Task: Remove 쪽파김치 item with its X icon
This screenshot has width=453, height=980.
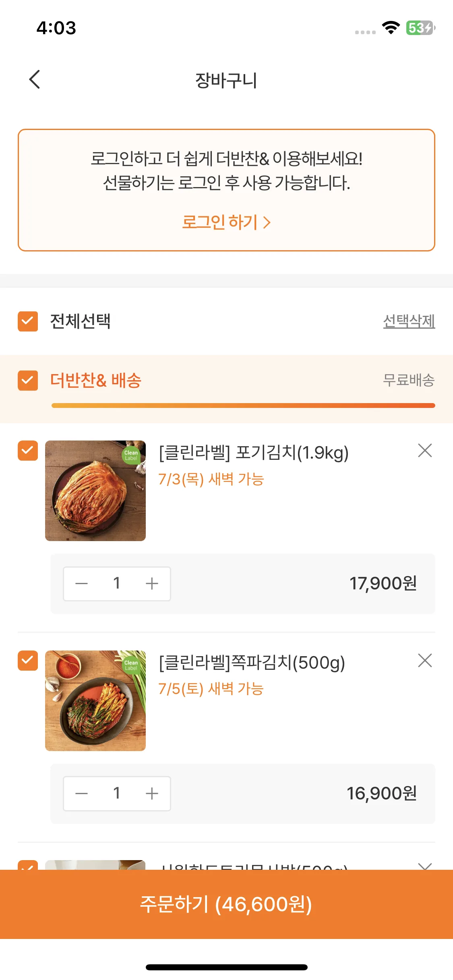Action: point(425,661)
